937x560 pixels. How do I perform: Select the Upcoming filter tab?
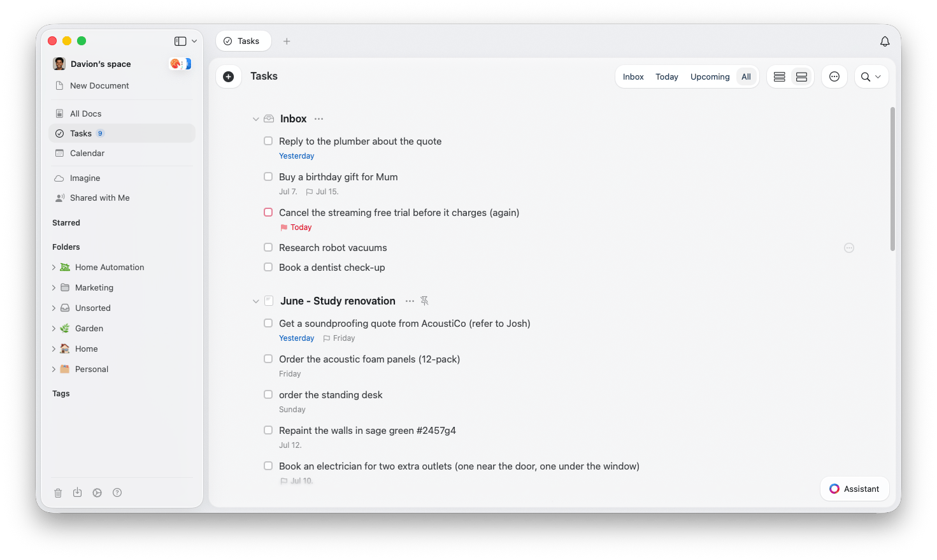710,76
